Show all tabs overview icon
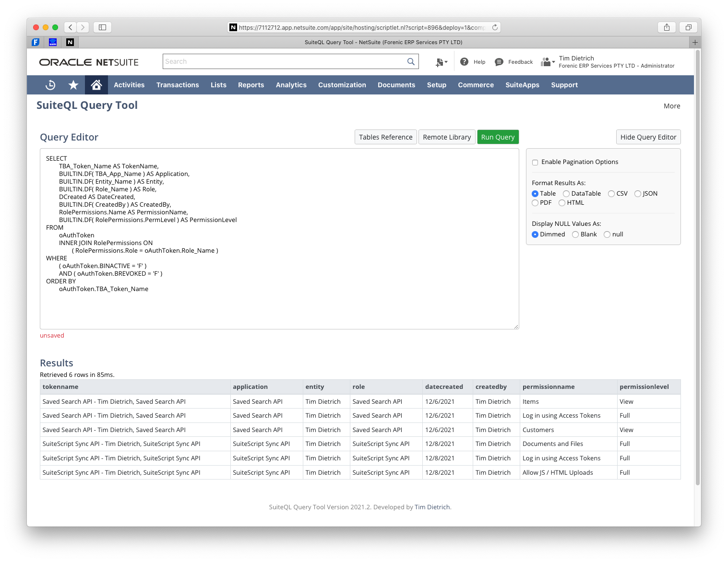 688,27
